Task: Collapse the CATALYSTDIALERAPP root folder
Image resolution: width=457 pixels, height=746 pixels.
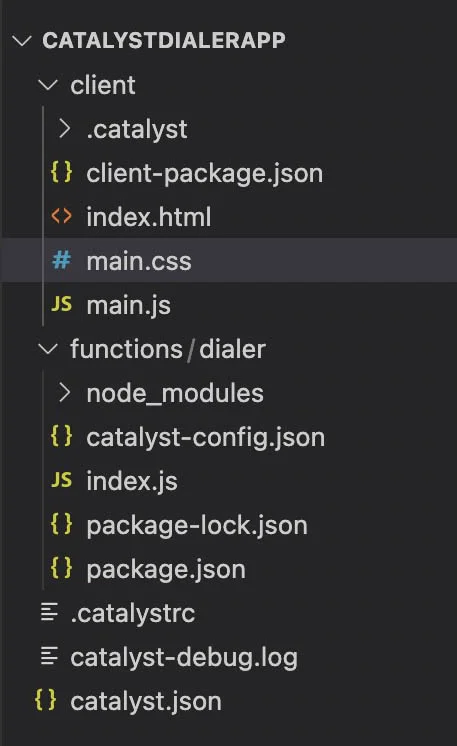Action: click(22, 40)
